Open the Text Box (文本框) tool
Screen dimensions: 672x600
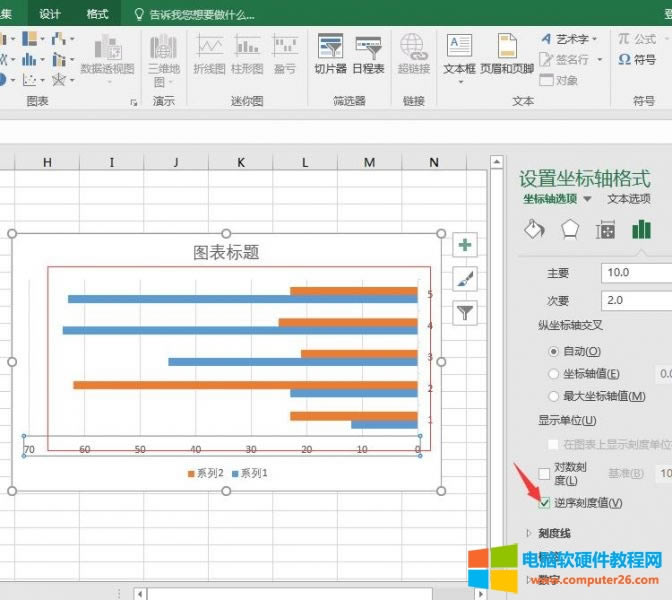pyautogui.click(x=459, y=48)
